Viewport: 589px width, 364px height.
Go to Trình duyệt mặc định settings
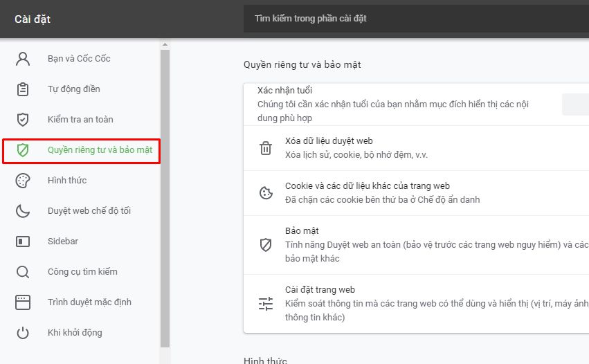(x=89, y=302)
